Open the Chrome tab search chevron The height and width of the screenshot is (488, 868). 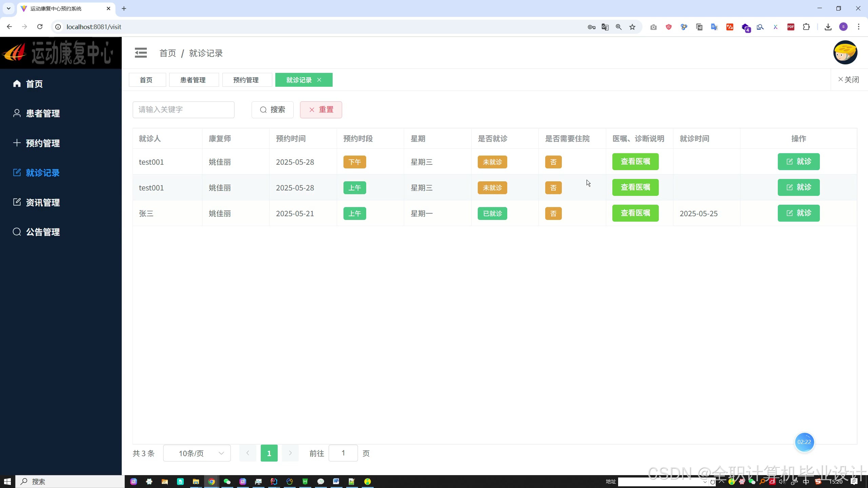(x=8, y=8)
